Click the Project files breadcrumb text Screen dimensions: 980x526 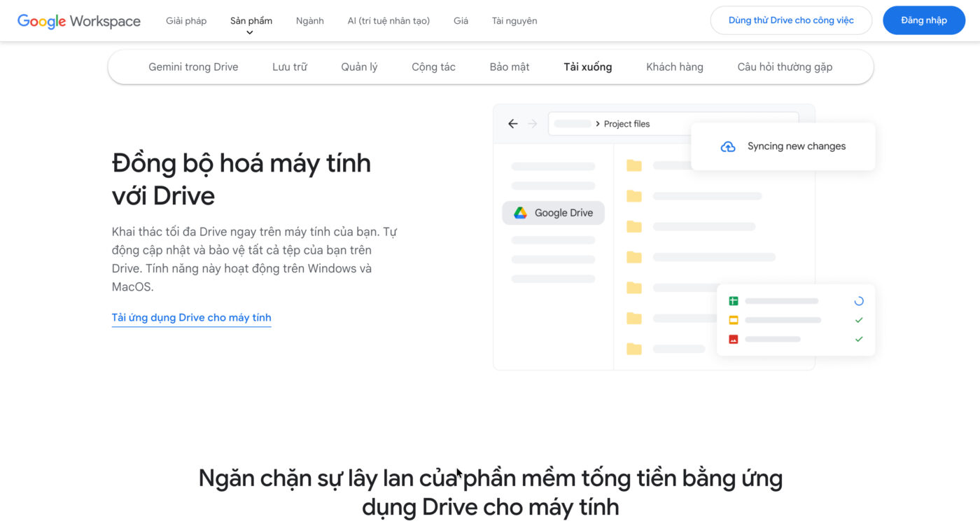(x=626, y=124)
